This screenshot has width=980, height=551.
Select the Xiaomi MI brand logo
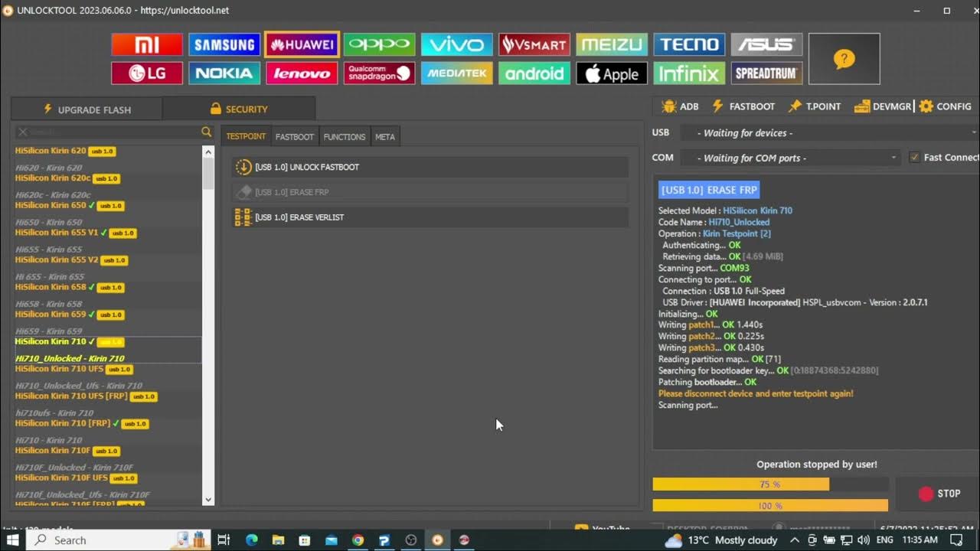click(147, 44)
